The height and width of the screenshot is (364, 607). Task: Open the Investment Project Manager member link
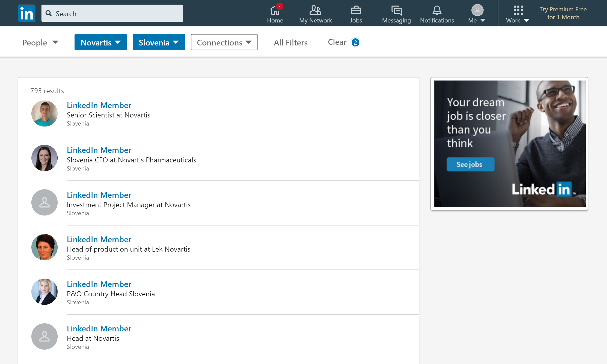pyautogui.click(x=99, y=195)
